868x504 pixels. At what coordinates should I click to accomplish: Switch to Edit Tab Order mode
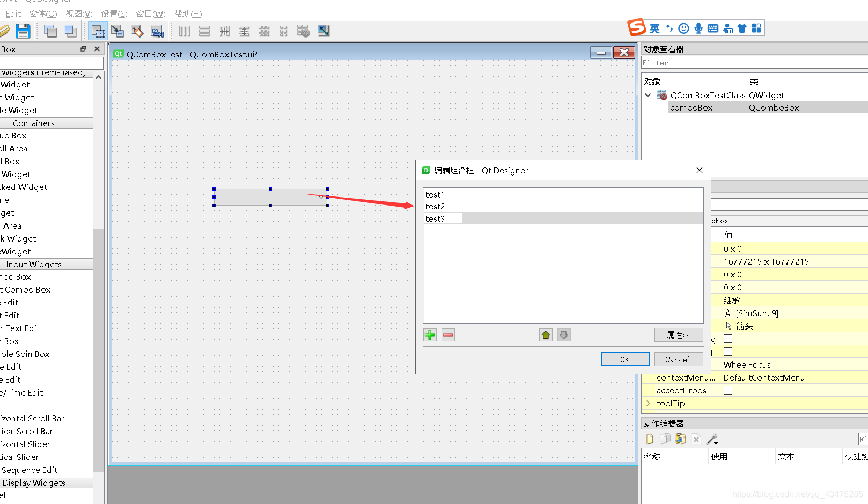[157, 31]
